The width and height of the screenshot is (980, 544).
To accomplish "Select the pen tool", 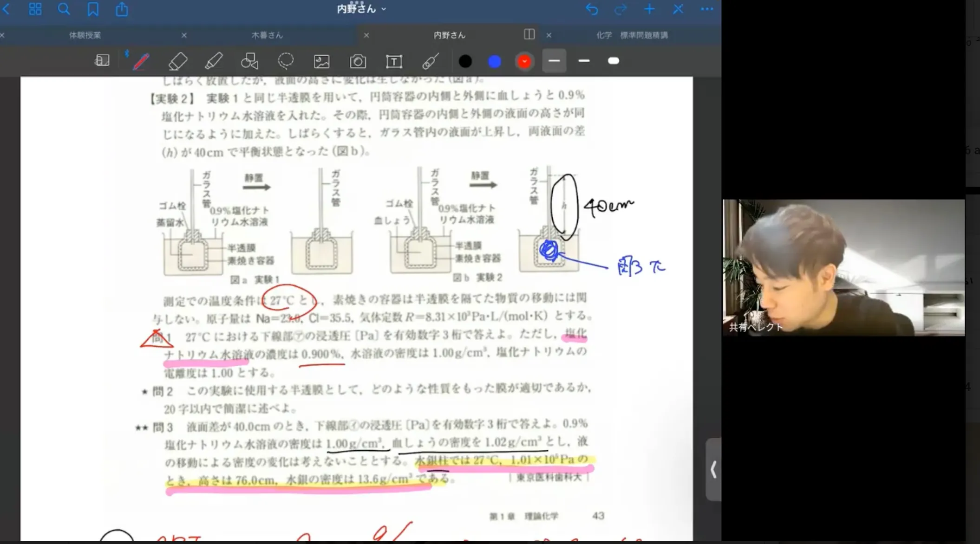I will (141, 61).
